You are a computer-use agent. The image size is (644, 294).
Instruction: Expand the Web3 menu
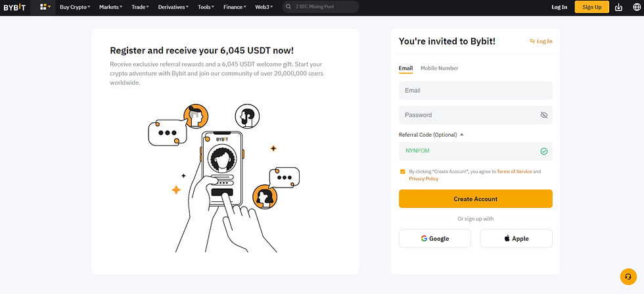(x=264, y=7)
